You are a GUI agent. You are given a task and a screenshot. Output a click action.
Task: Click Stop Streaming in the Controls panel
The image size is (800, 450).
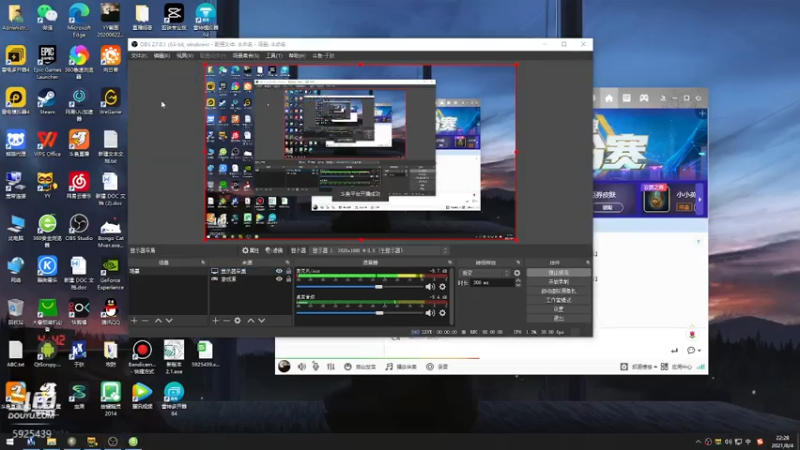tap(558, 273)
